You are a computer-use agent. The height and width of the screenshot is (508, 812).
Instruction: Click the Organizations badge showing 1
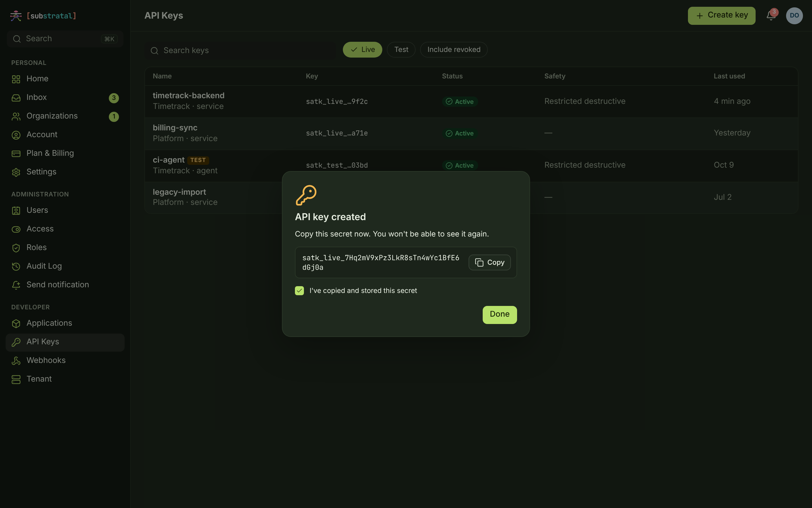point(114,117)
